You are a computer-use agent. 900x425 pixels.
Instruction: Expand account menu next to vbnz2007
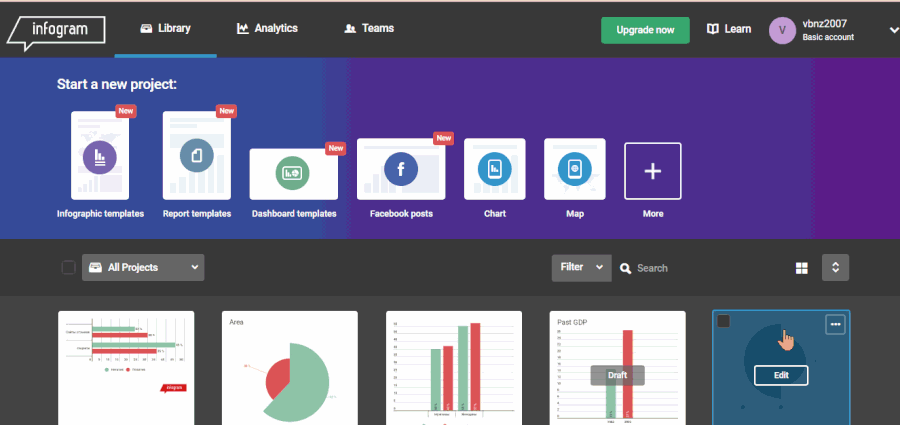pos(892,30)
